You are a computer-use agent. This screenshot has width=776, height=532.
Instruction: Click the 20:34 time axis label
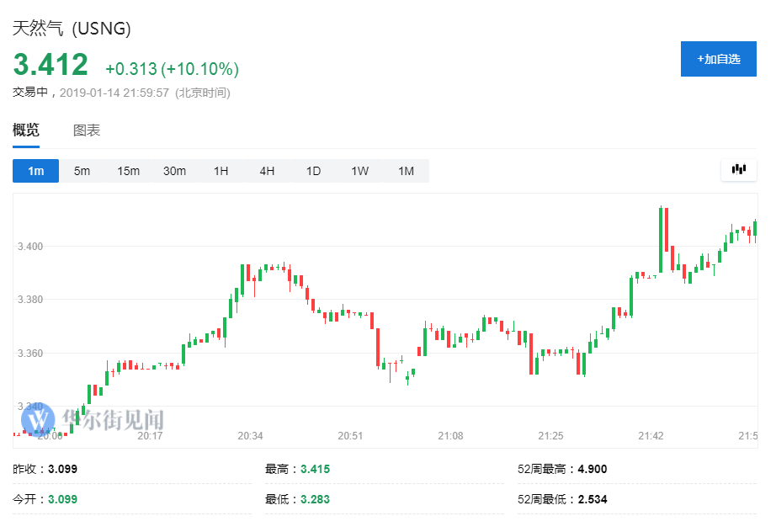[250, 436]
